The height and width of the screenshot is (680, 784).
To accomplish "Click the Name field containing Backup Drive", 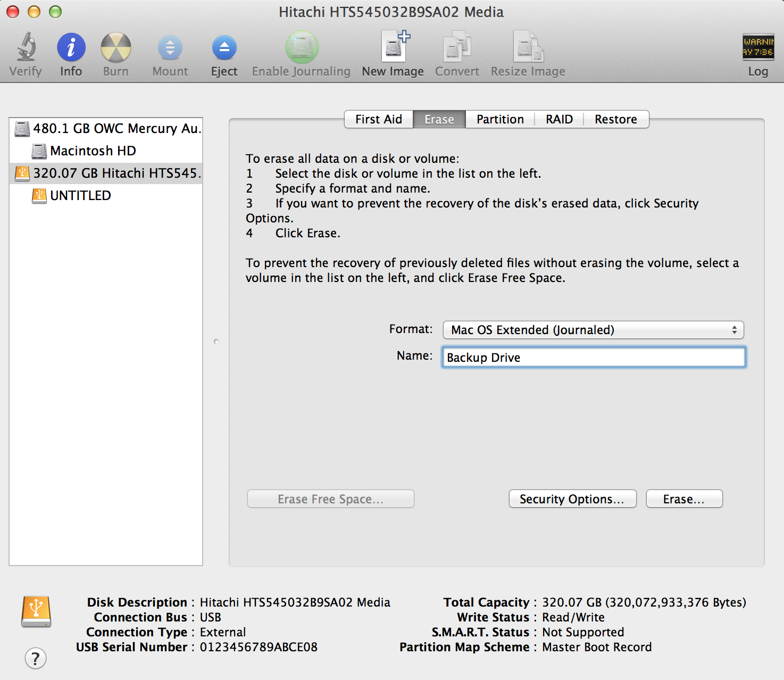I will click(x=594, y=358).
